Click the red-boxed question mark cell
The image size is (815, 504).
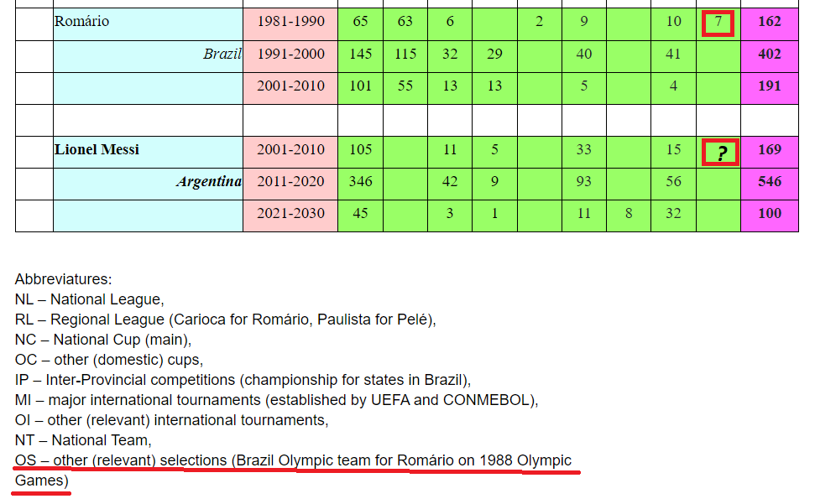[720, 153]
